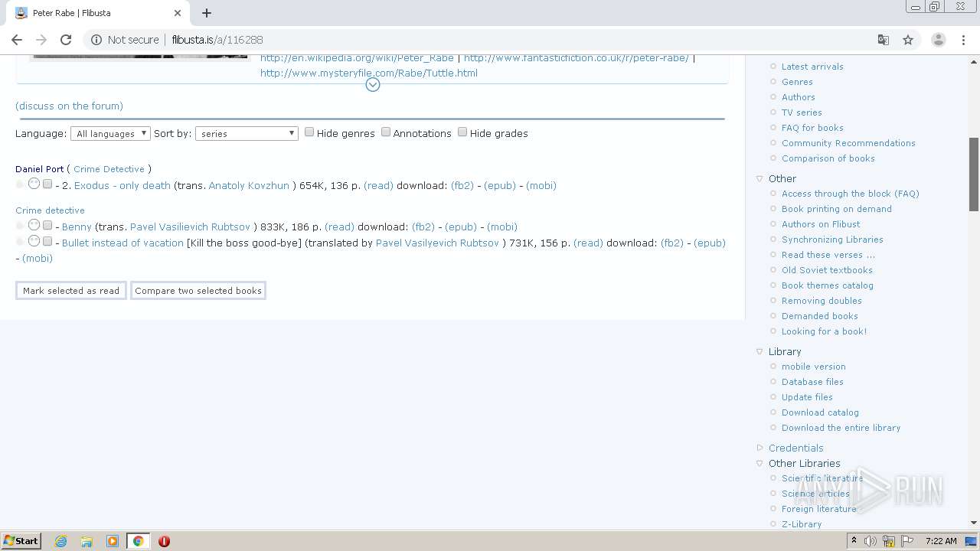Open the Chrome three-dot menu

[964, 40]
